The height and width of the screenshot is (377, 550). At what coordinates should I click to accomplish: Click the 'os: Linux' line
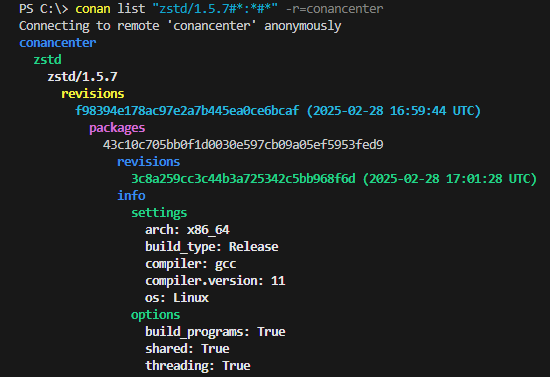point(177,298)
